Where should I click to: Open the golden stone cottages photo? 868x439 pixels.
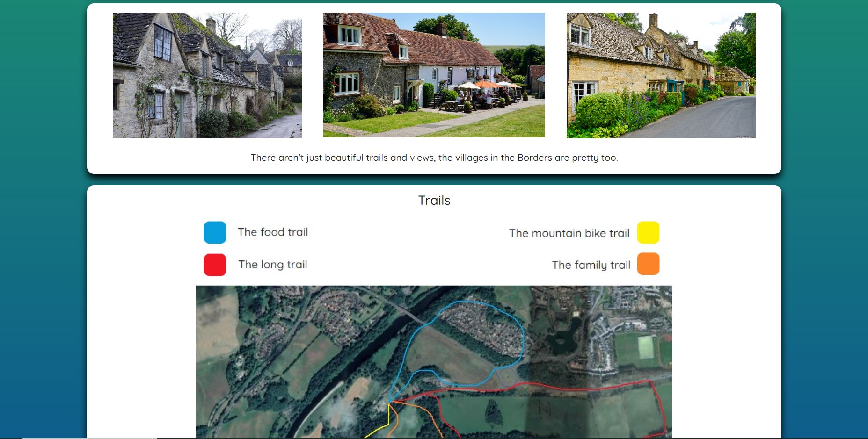661,75
